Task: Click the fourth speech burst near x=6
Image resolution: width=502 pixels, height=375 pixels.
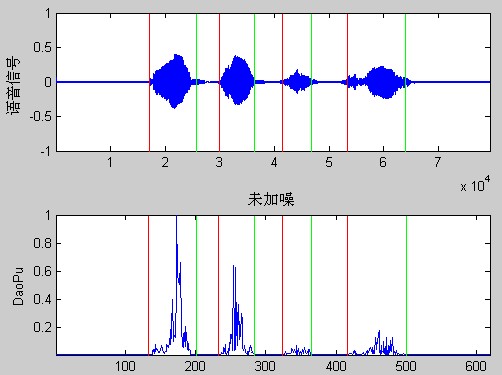Action: click(x=383, y=82)
